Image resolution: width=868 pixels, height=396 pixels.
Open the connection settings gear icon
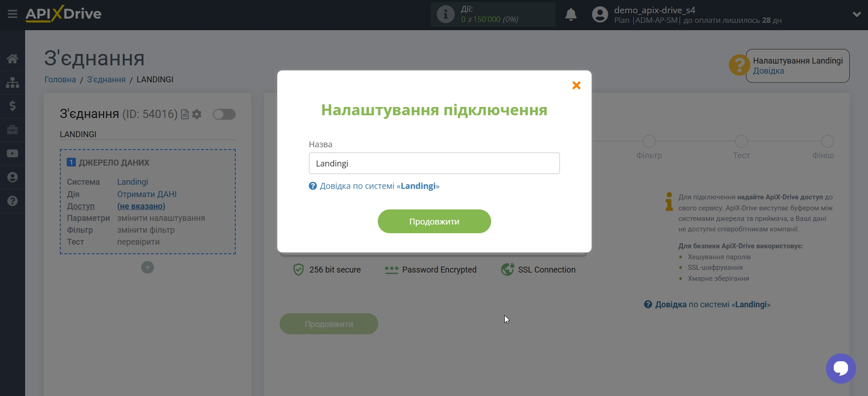pyautogui.click(x=197, y=114)
